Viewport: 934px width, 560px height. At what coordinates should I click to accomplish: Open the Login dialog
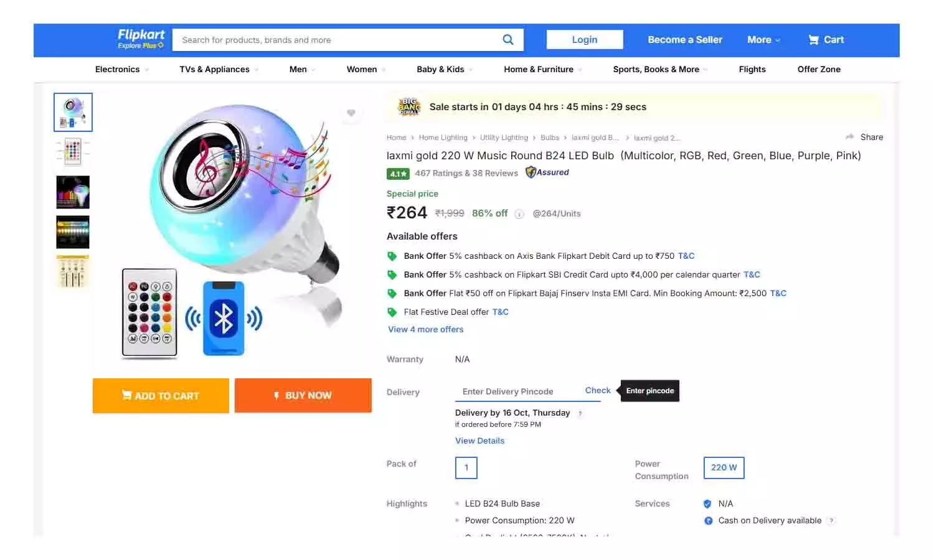[584, 39]
